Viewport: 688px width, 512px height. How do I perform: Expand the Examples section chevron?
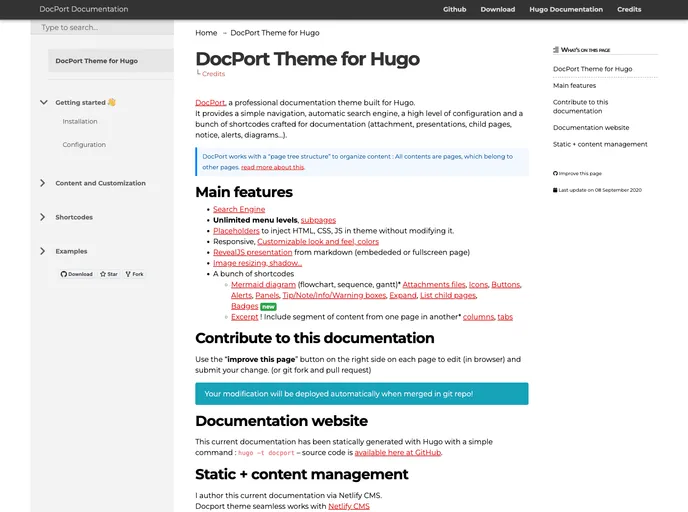tap(43, 251)
